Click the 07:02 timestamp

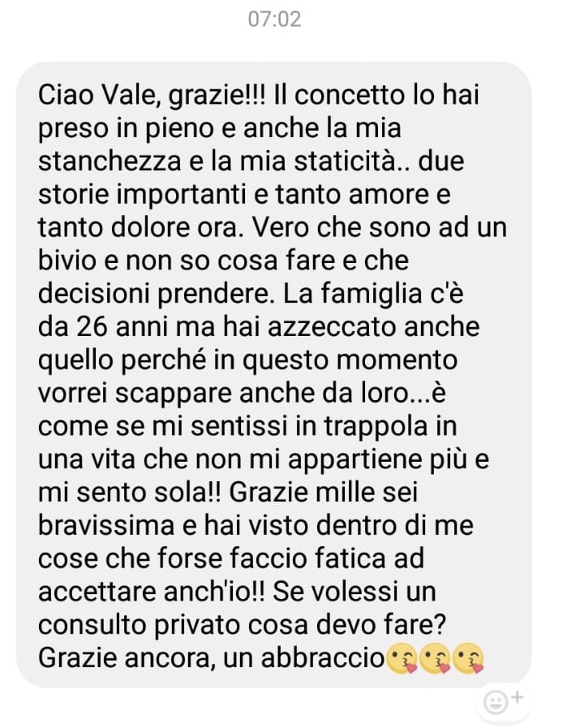coord(274,19)
